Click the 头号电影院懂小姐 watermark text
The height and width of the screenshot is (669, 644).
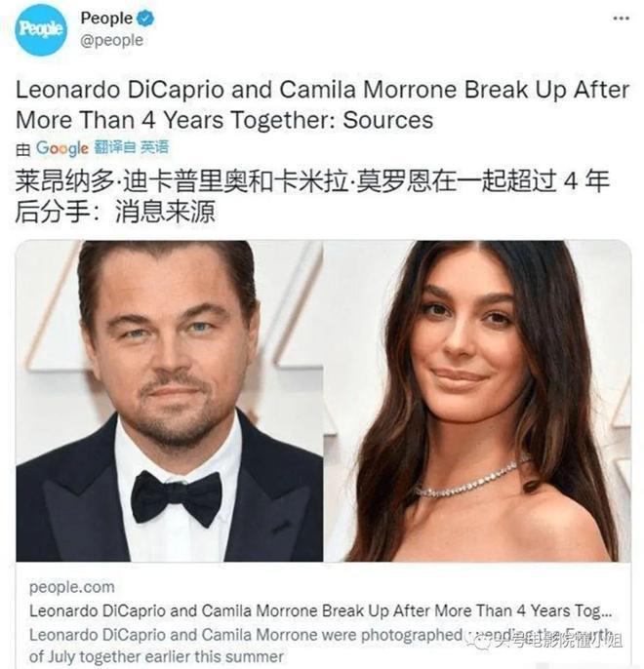(558, 641)
